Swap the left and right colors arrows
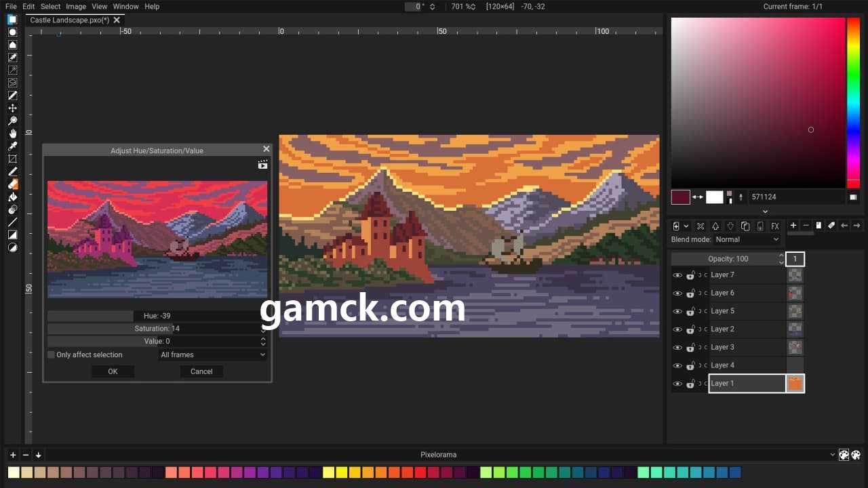 click(x=698, y=197)
